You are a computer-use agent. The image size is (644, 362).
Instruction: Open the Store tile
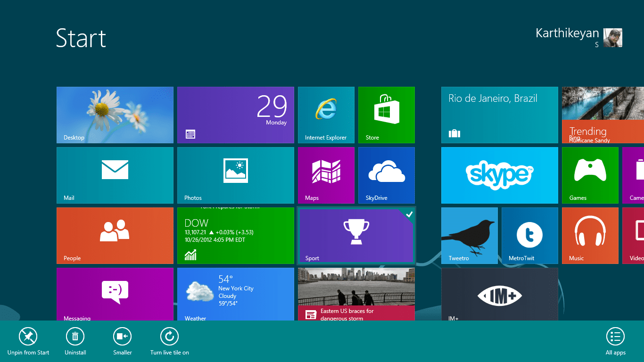pyautogui.click(x=387, y=115)
